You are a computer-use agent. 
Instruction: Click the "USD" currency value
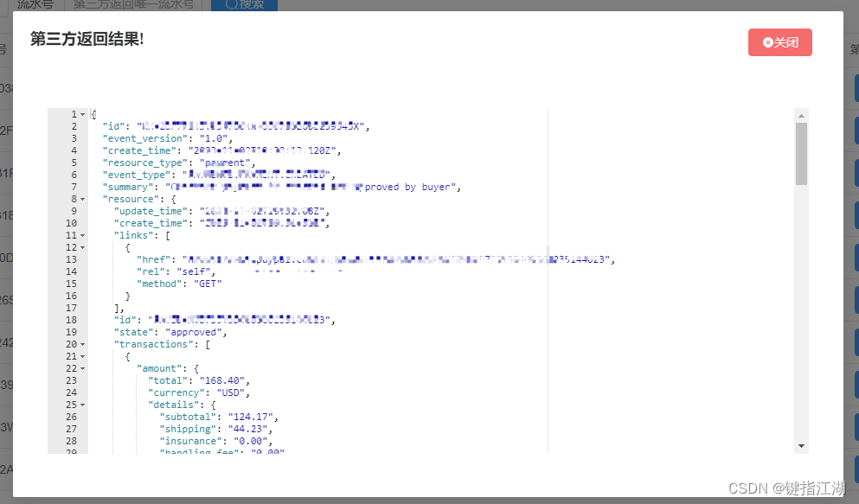click(231, 392)
